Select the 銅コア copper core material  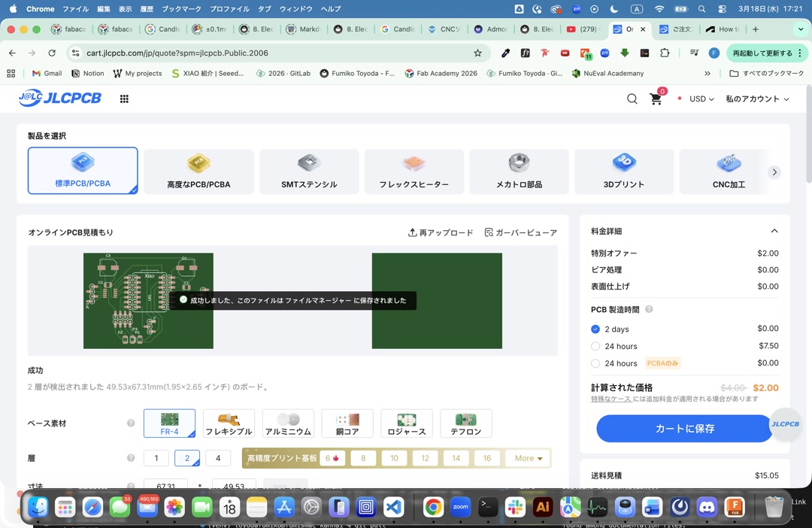pyautogui.click(x=347, y=423)
